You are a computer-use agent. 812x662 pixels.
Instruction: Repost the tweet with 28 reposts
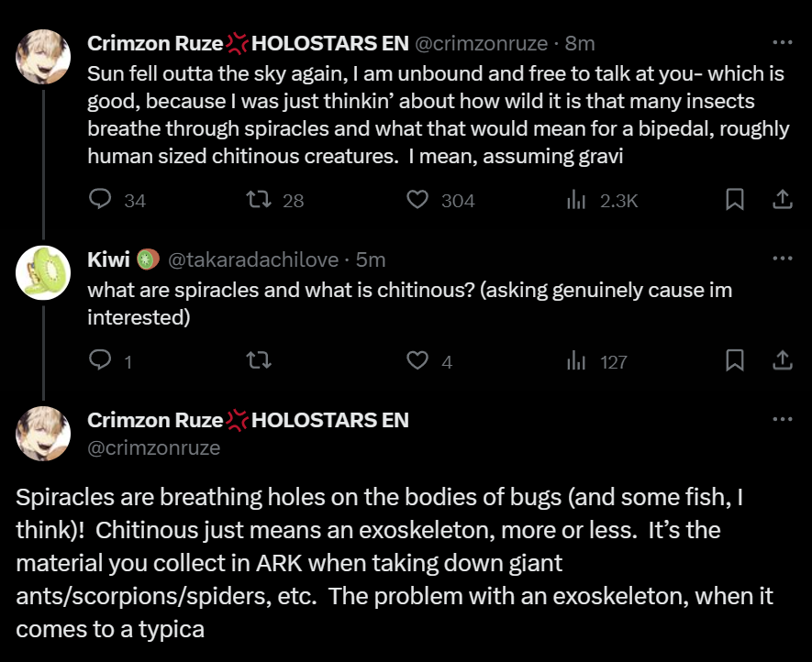click(260, 200)
